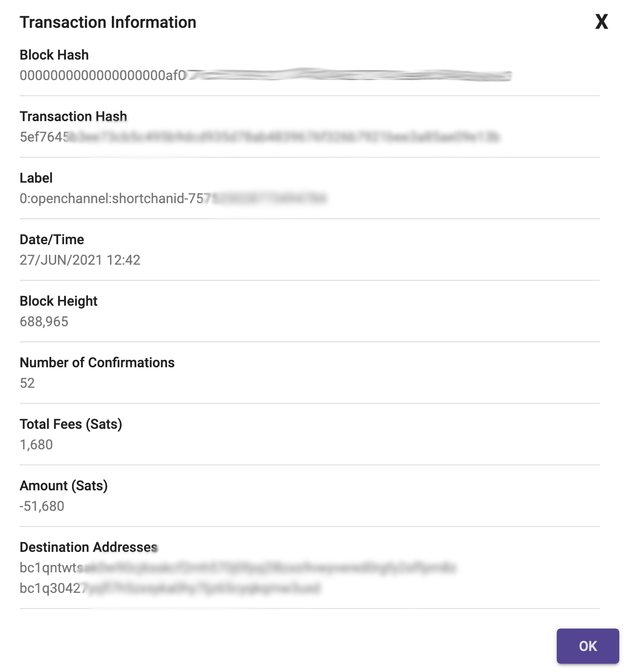631x672 pixels.
Task: Click the openchannel label value
Action: coord(173,198)
